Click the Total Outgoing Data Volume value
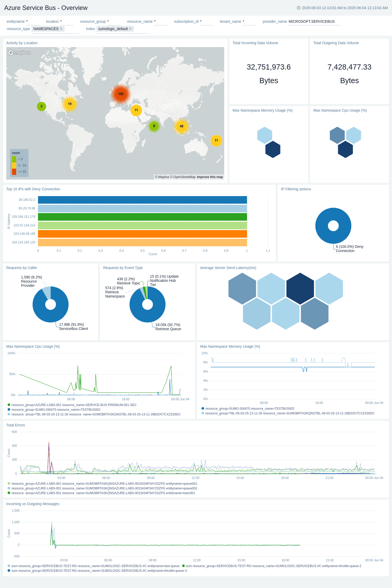392x588 pixels. [349, 74]
